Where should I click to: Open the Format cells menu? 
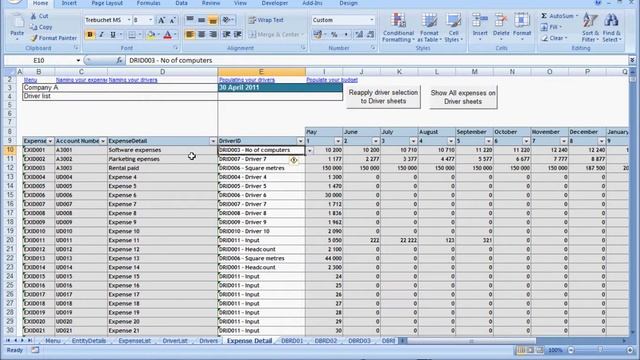pyautogui.click(x=522, y=26)
